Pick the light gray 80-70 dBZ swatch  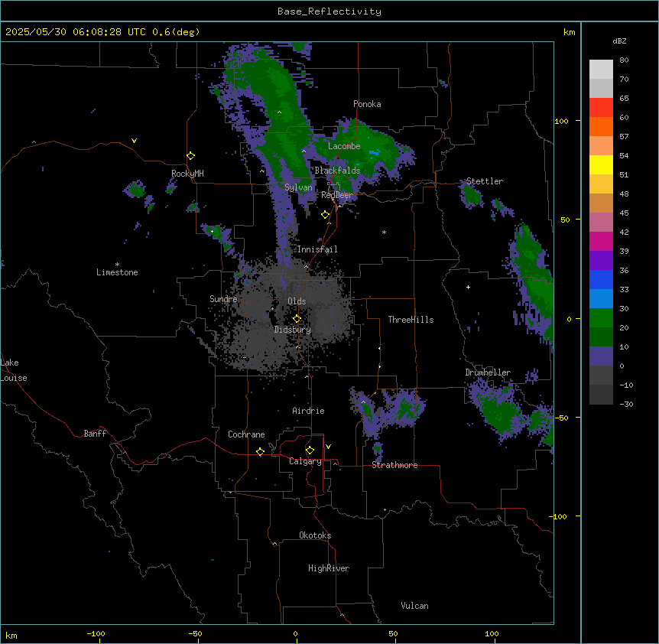click(601, 70)
